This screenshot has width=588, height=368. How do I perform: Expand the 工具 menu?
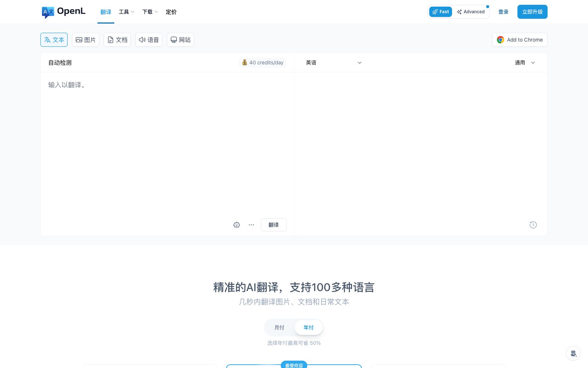[x=126, y=12]
